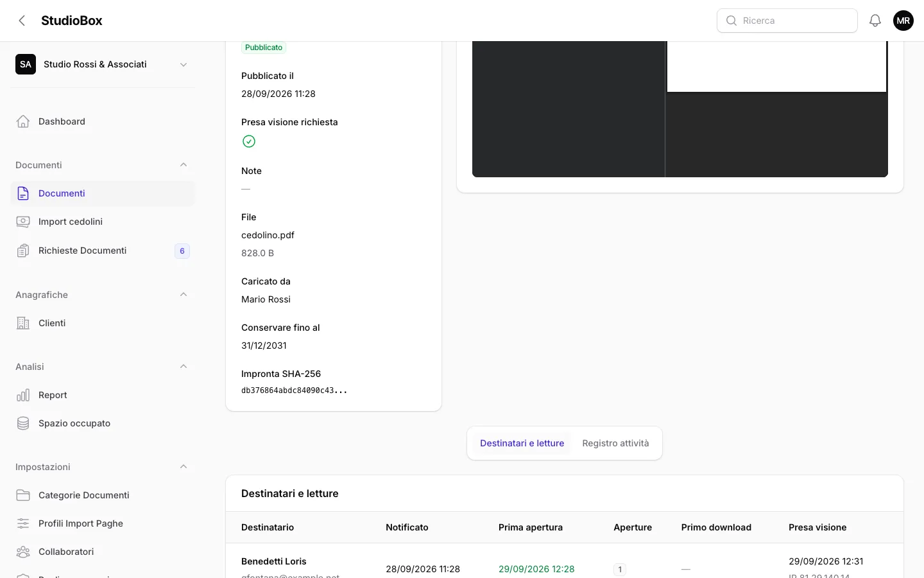924x578 pixels.
Task: Click the Presa visione column header
Action: pyautogui.click(x=817, y=527)
